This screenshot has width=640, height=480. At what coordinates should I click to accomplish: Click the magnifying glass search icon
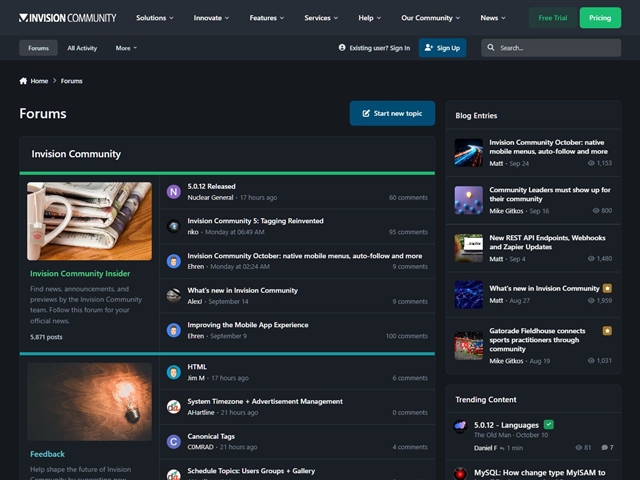tap(491, 48)
